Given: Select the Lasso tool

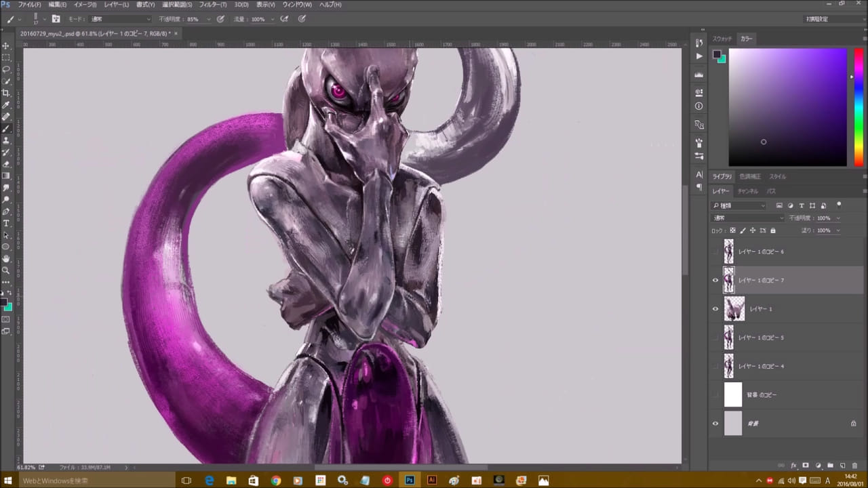Looking at the screenshot, I should pos(6,69).
